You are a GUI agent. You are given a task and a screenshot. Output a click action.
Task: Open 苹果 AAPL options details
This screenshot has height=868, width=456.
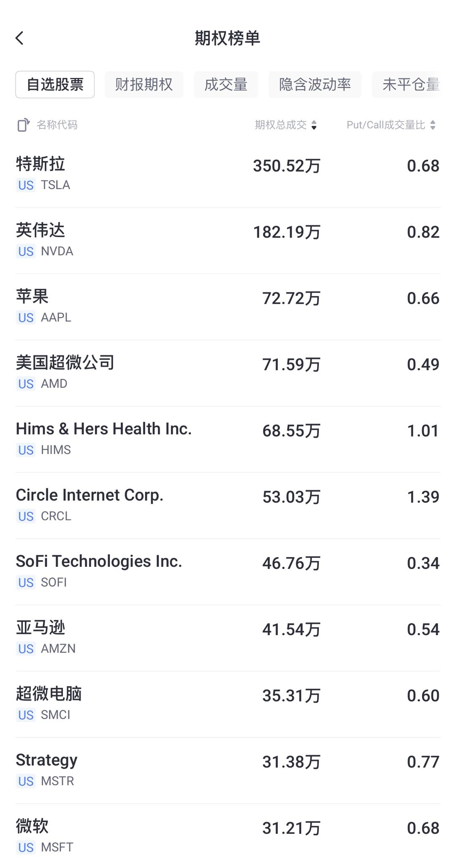coord(228,306)
